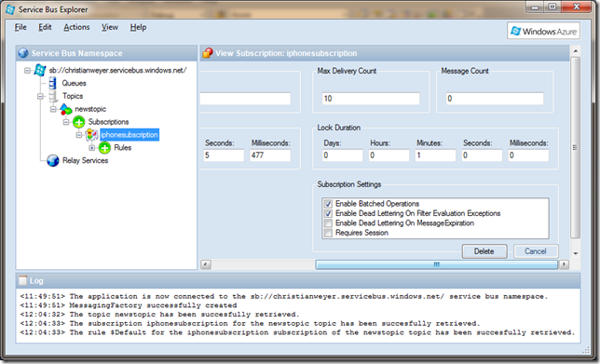
Task: Select the newstopic tree item
Action: click(x=90, y=109)
